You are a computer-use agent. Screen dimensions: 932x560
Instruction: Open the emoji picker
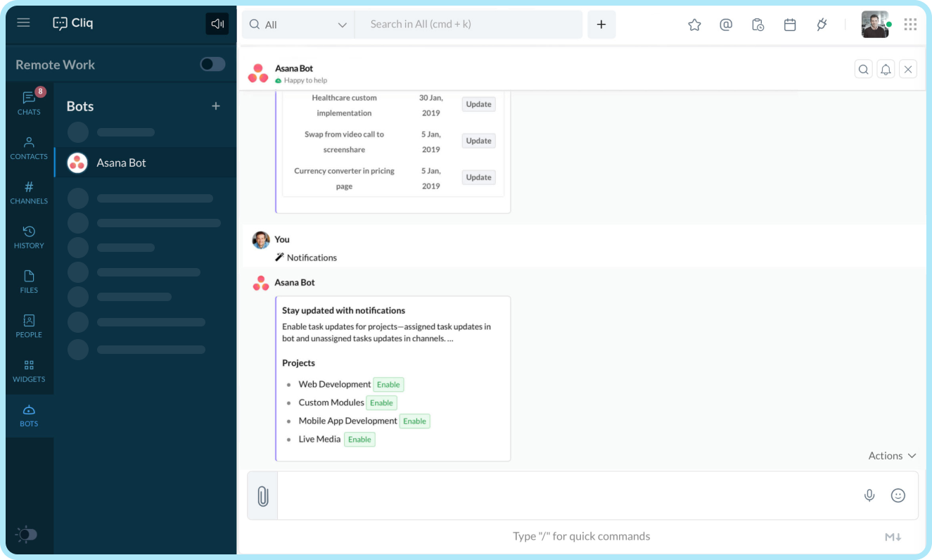pyautogui.click(x=898, y=495)
